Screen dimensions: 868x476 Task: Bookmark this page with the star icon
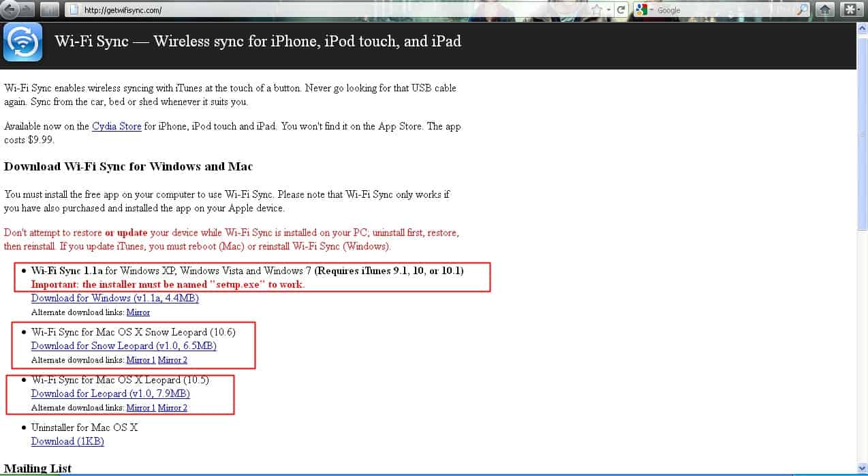pyautogui.click(x=598, y=10)
